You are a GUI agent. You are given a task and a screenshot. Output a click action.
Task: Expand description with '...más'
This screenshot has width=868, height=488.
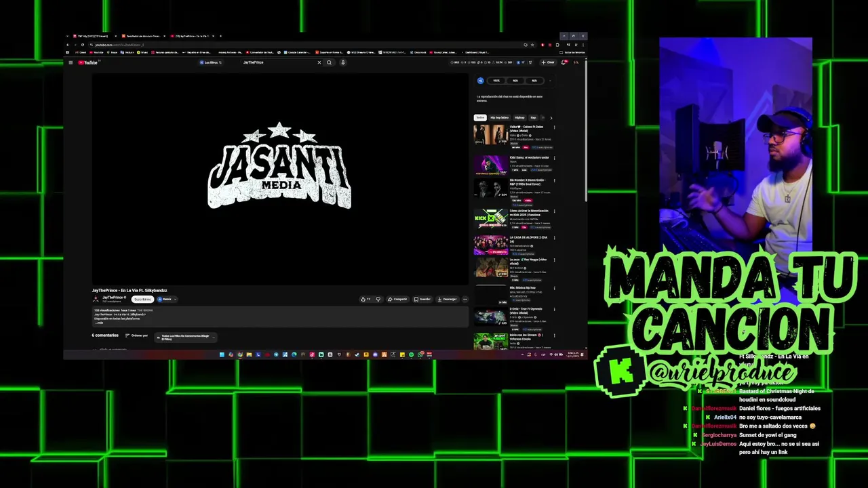tap(99, 323)
